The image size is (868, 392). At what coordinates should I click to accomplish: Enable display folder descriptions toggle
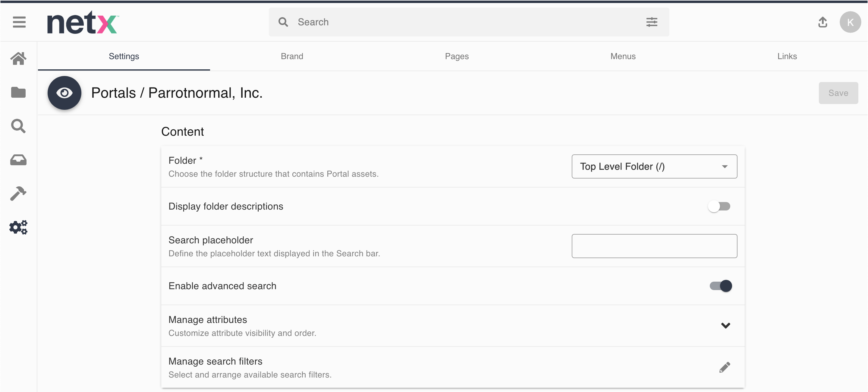pos(719,206)
